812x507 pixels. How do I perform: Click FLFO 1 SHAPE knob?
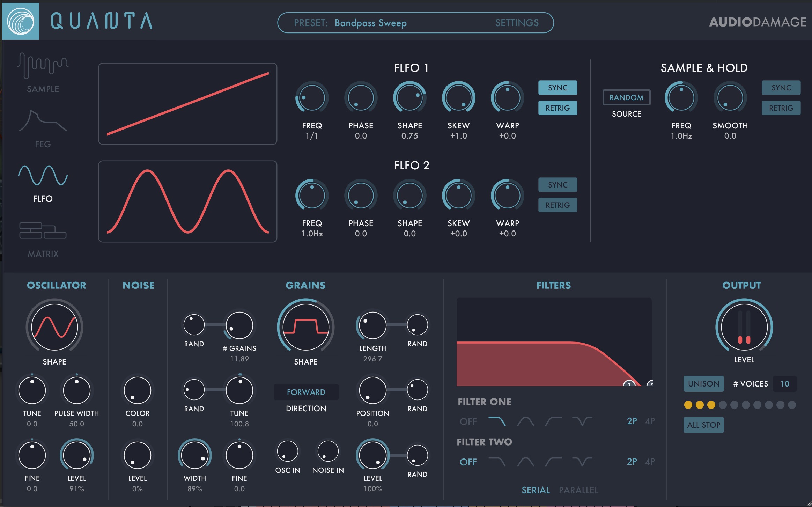click(409, 98)
